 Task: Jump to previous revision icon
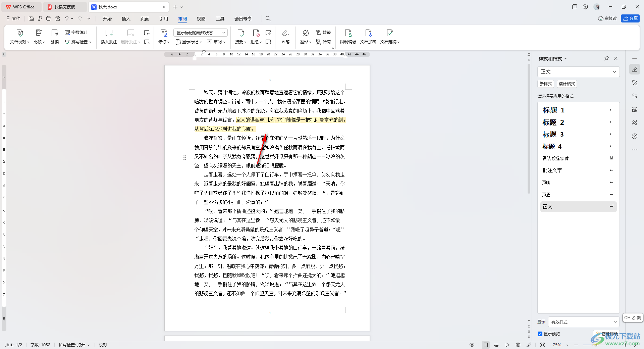tap(268, 33)
